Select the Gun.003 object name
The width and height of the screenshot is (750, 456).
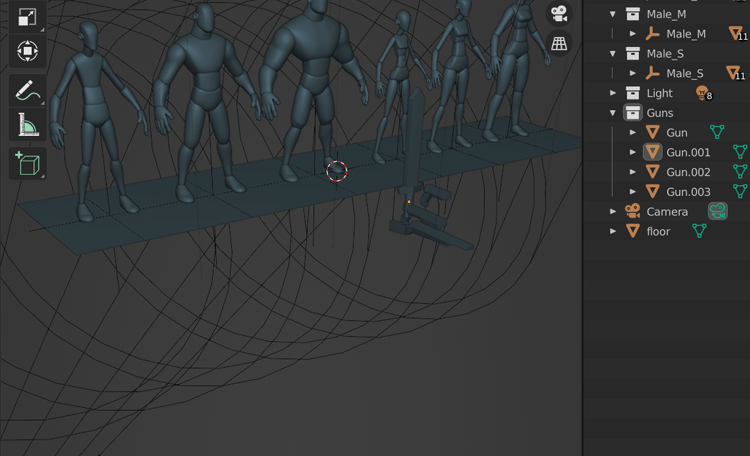tap(688, 192)
